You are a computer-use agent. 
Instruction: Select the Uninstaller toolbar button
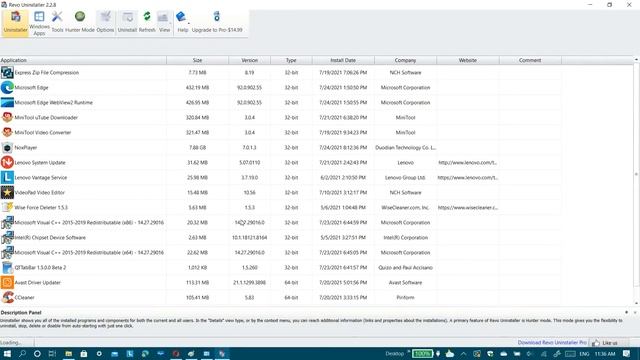(16, 23)
